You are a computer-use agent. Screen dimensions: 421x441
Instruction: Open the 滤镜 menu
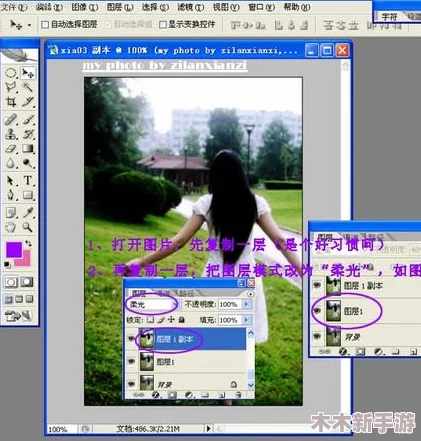(x=191, y=7)
